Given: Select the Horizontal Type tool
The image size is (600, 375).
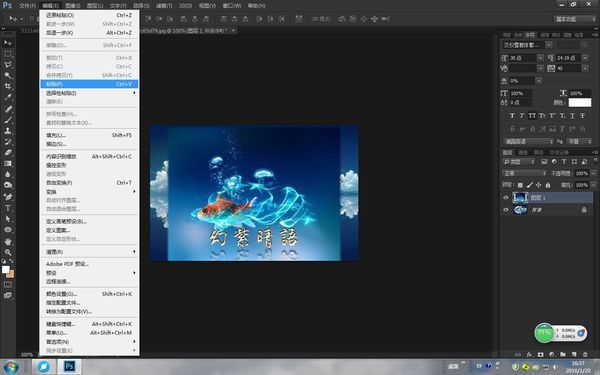Looking at the screenshot, I should coord(8,208).
